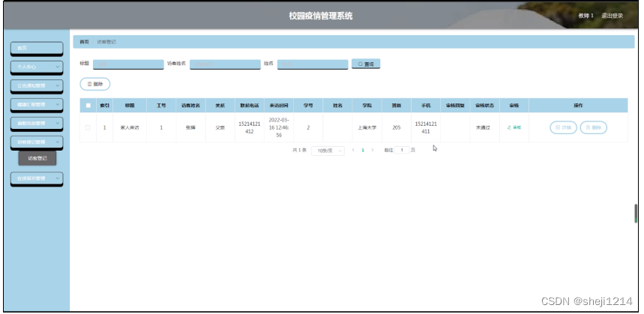The image size is (644, 314).
Task: Expand the 请假信息管理 sidebar menu
Action: (37, 123)
